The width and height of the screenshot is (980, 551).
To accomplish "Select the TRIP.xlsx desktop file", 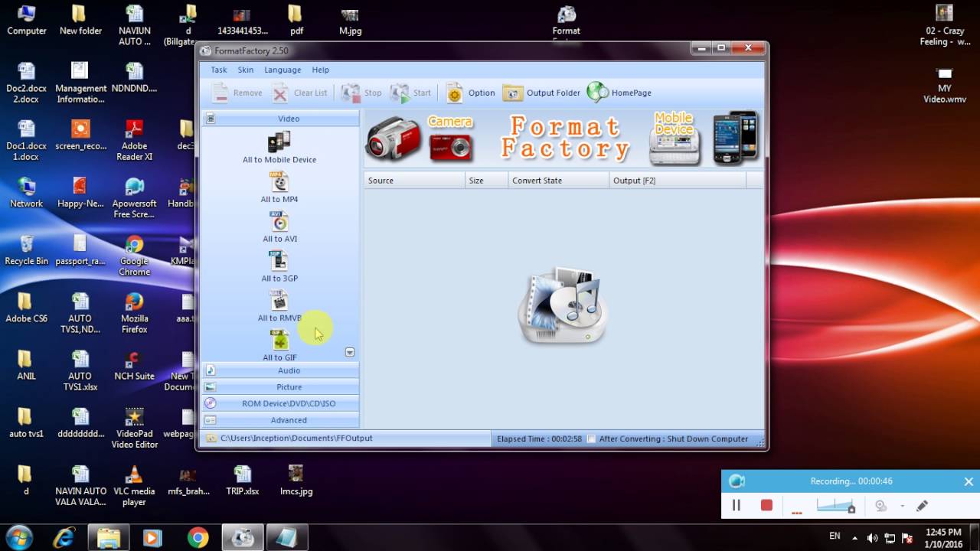I will click(x=243, y=481).
